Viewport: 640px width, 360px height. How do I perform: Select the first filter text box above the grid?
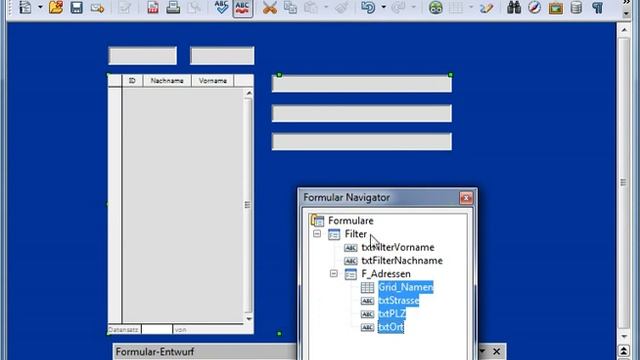point(142,56)
